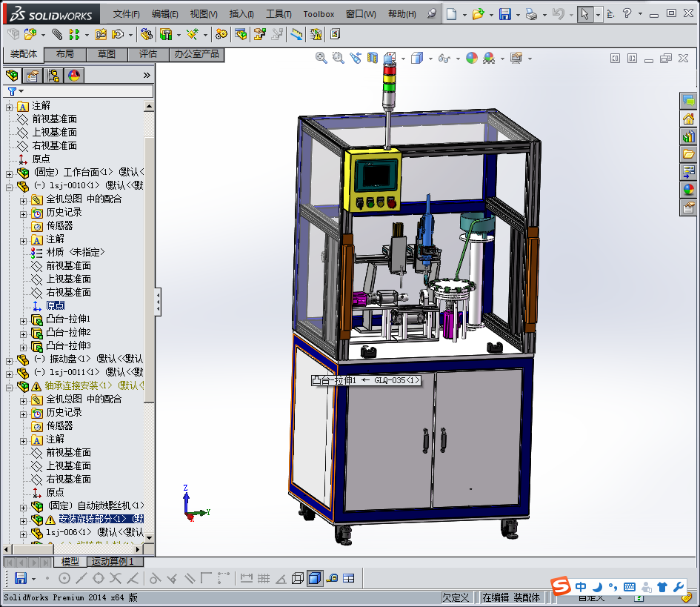This screenshot has height=607, width=700.
Task: Expand the 注解 top-level tree node
Action: point(9,107)
